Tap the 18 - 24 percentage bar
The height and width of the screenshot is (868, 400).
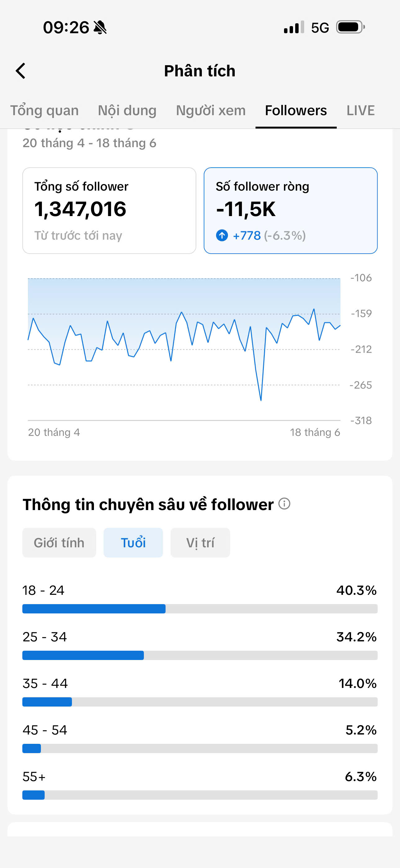[x=200, y=608]
